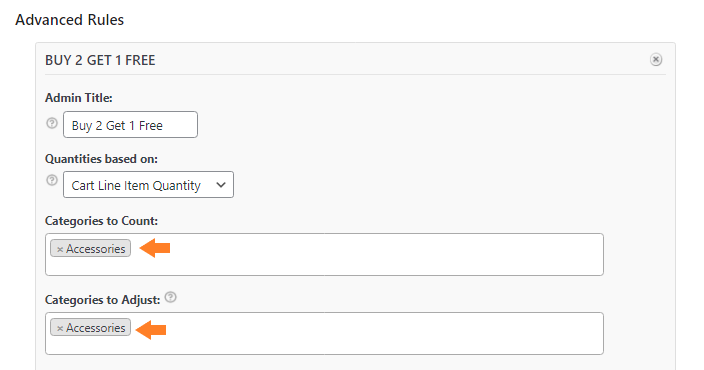Screen dimensions: 704x370
Task: Open the Cart Line Item Quantity dropdown
Action: (x=148, y=185)
